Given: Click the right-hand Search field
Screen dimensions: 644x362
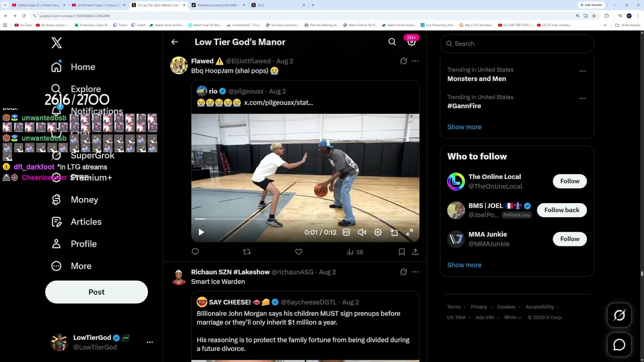Looking at the screenshot, I should 517,44.
